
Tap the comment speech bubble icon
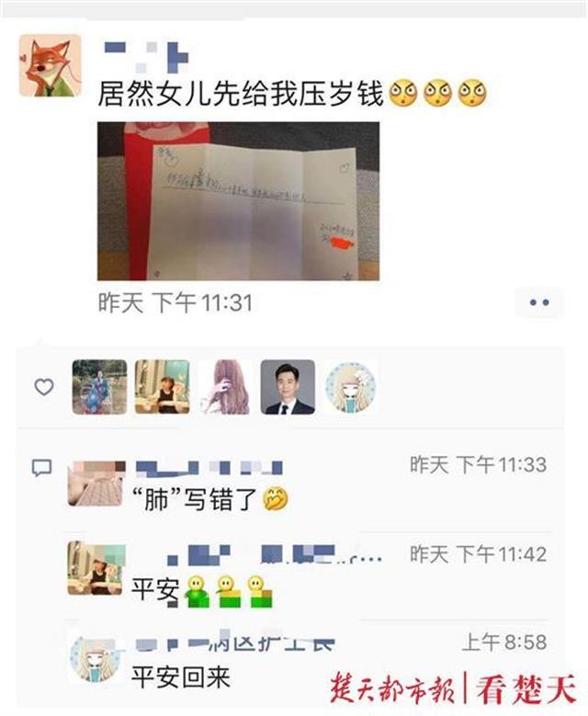(x=41, y=468)
